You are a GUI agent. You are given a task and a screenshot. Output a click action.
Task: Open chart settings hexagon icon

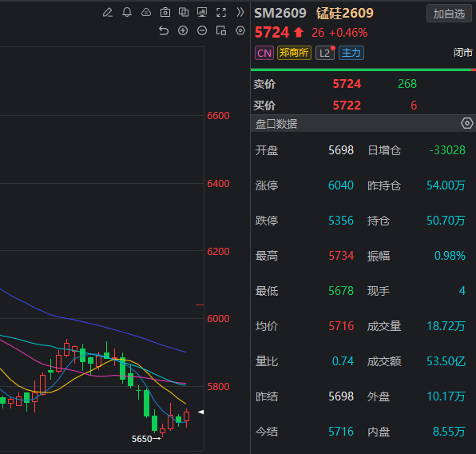[x=240, y=30]
